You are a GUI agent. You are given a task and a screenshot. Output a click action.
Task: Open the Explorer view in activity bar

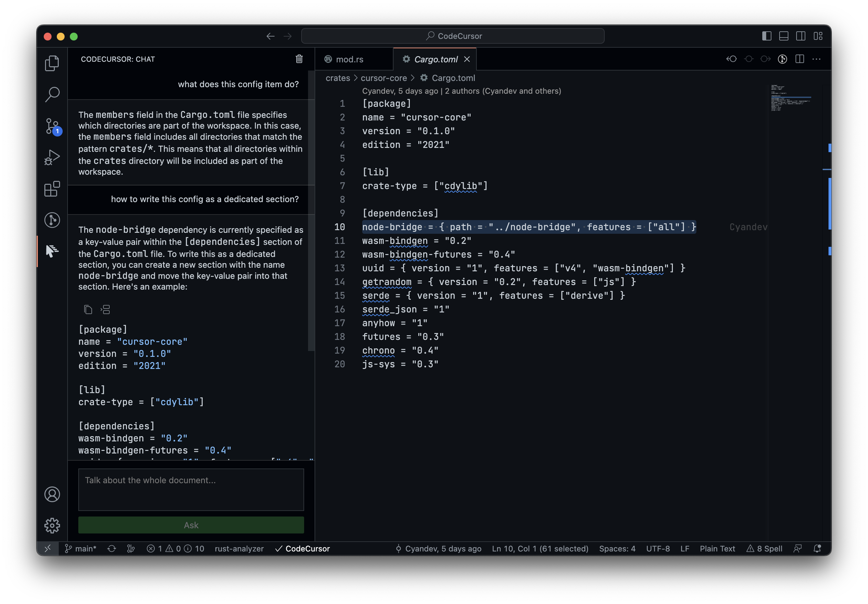(52, 63)
